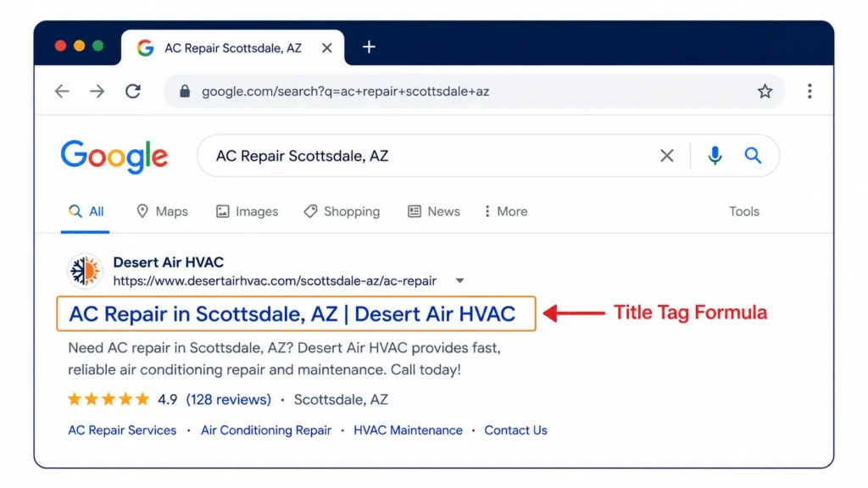Select the AC Repair Scottsdale, AZ browser tab

point(232,48)
